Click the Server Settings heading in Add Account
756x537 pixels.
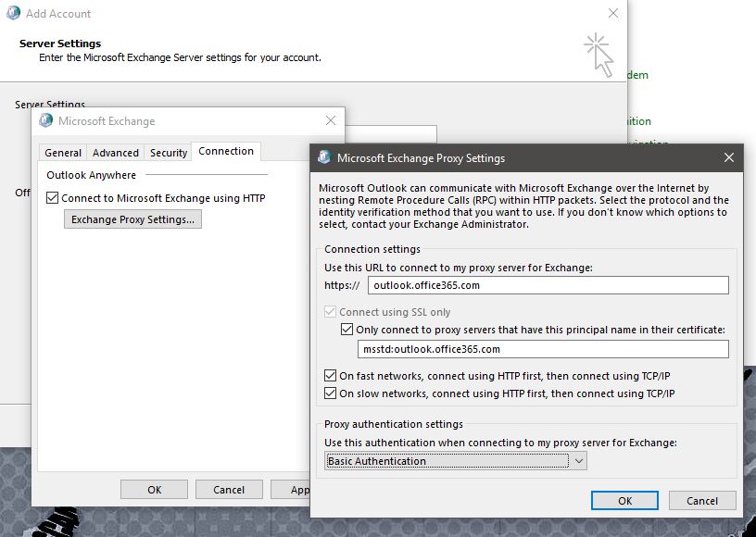(x=60, y=44)
